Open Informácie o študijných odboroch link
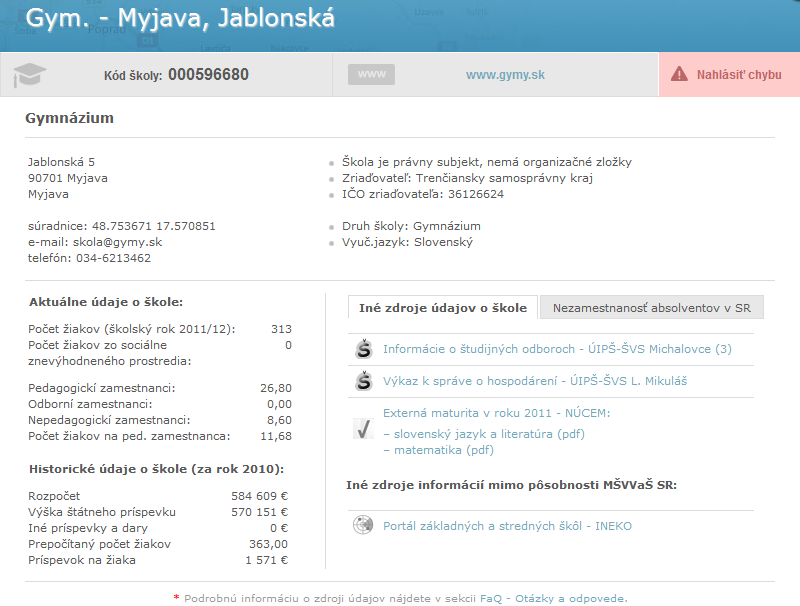The image size is (800, 606). (x=557, y=349)
